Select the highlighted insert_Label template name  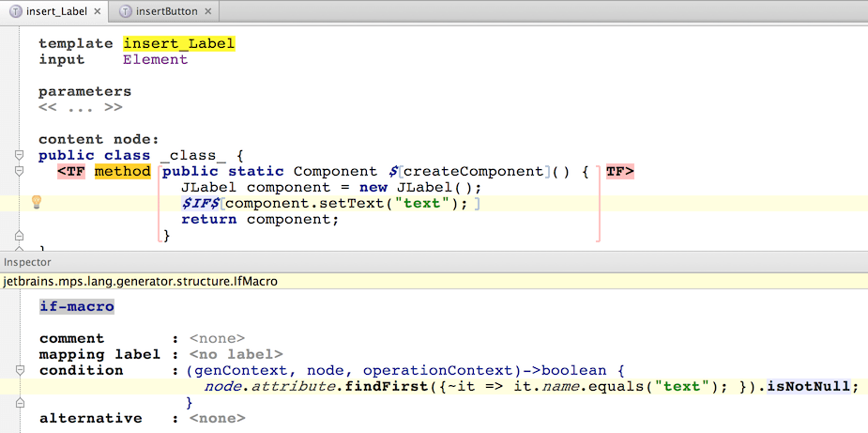pyautogui.click(x=179, y=44)
